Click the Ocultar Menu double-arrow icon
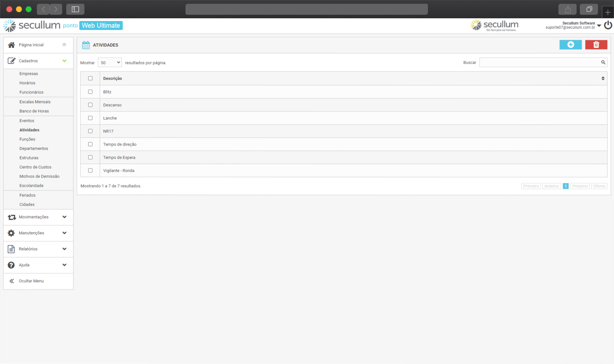The height and width of the screenshot is (364, 614). [12, 281]
